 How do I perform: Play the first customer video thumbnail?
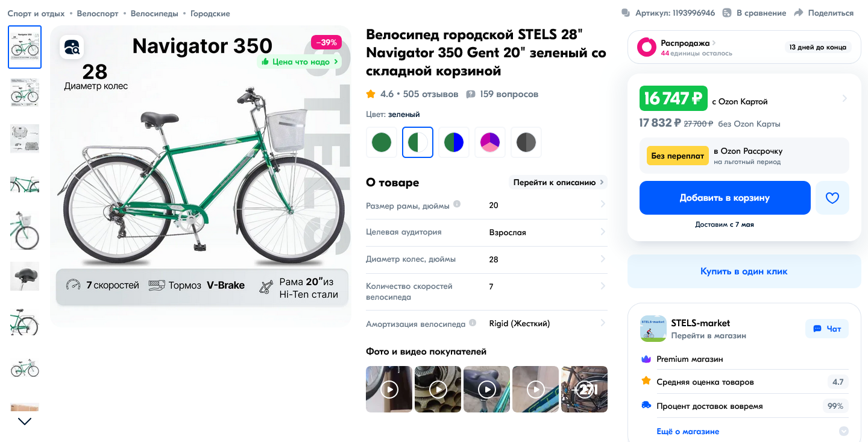(389, 390)
